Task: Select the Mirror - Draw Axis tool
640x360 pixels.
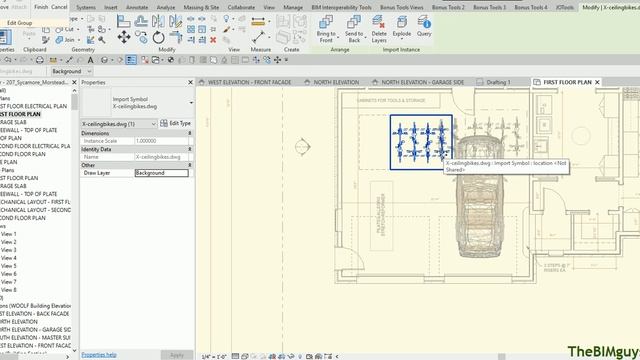Action: 176,21
